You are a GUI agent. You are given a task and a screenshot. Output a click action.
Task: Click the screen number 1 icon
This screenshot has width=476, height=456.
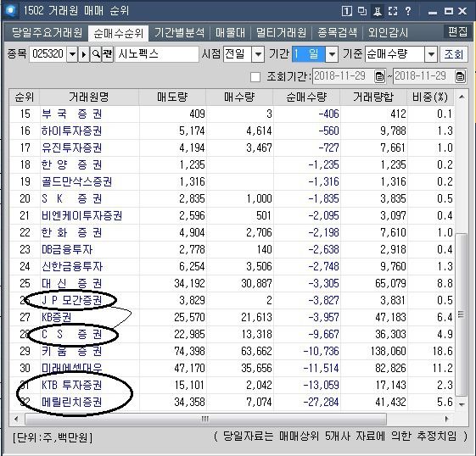coord(347,12)
